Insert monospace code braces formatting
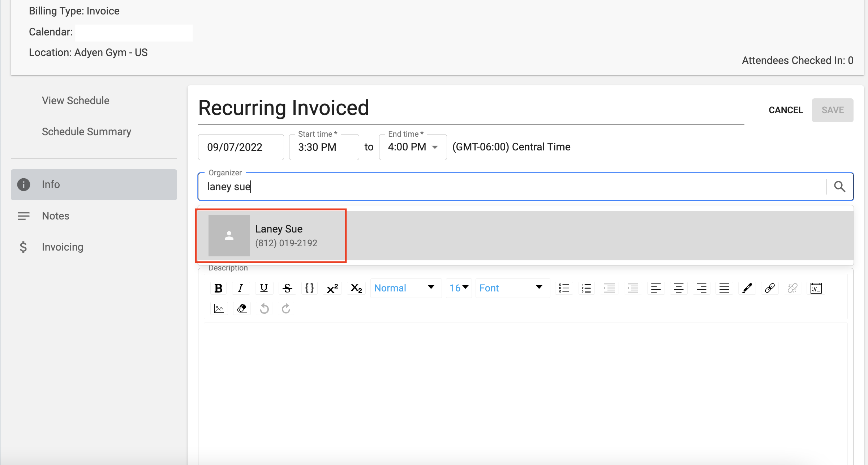 click(309, 288)
